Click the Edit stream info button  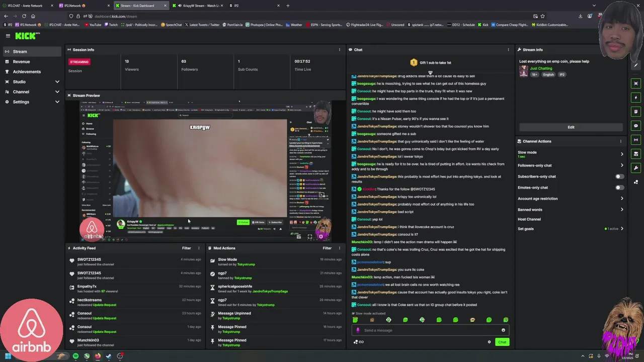click(571, 127)
